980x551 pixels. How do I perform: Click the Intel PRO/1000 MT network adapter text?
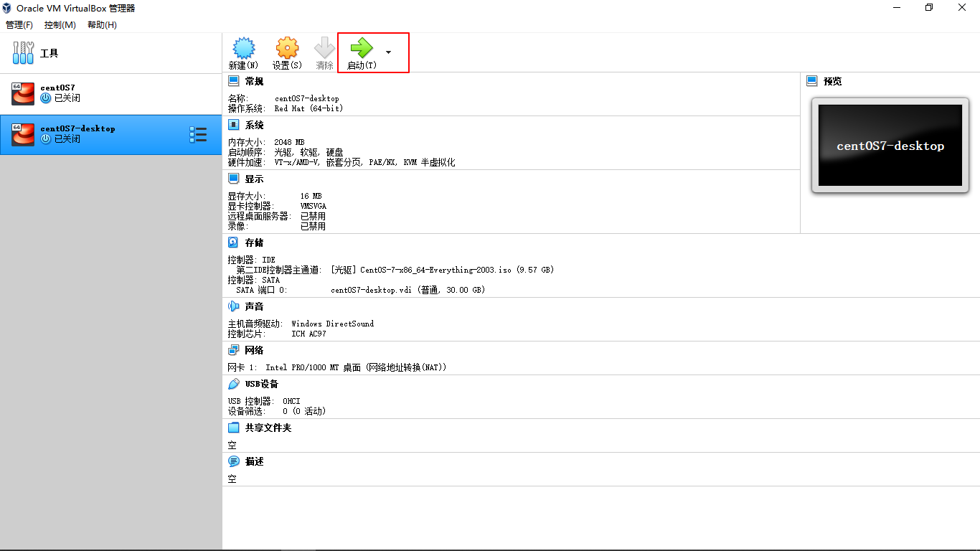click(x=356, y=367)
